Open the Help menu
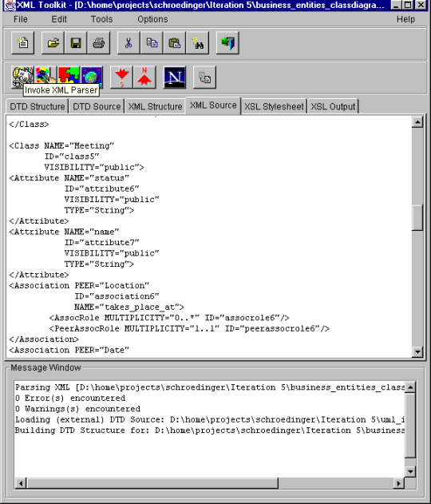Image resolution: width=431 pixels, height=504 pixels. point(405,19)
